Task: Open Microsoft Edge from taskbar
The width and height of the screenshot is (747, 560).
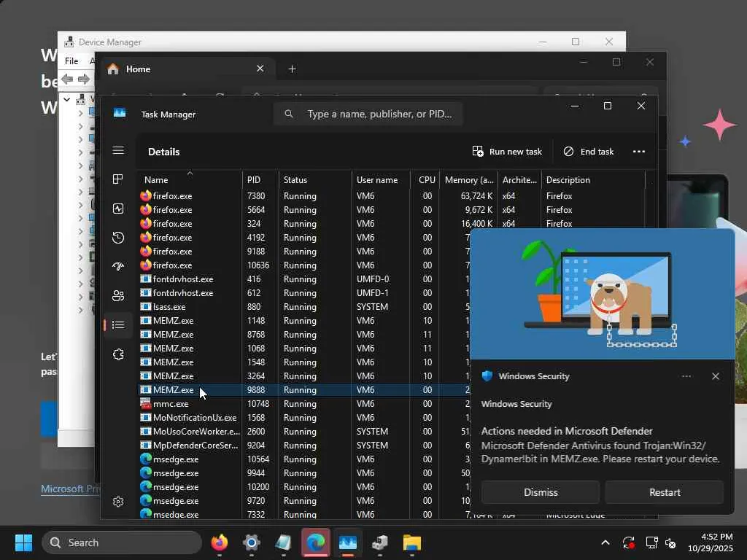Action: [315, 542]
